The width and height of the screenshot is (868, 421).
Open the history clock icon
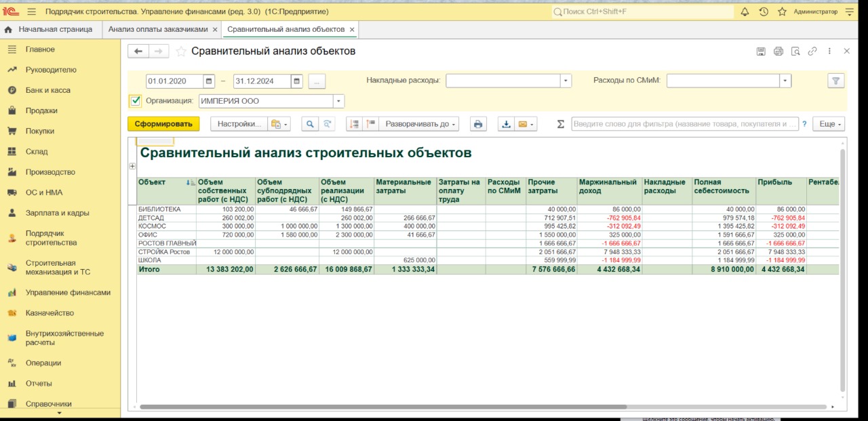pos(764,12)
